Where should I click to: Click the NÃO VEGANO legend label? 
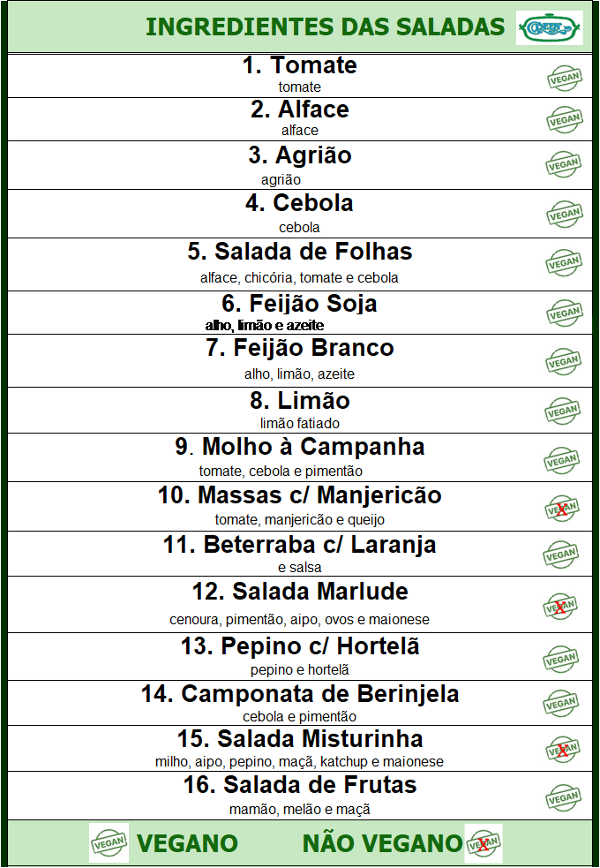tap(382, 843)
